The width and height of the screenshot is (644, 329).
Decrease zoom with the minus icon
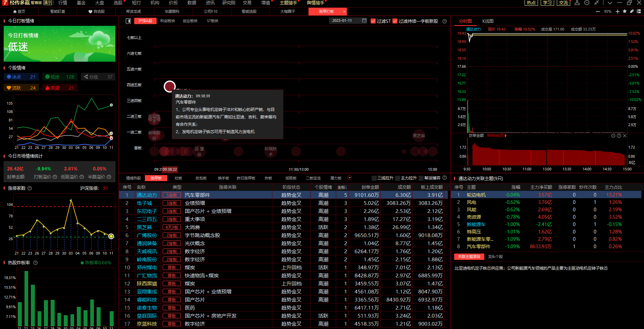pyautogui.click(x=598, y=11)
